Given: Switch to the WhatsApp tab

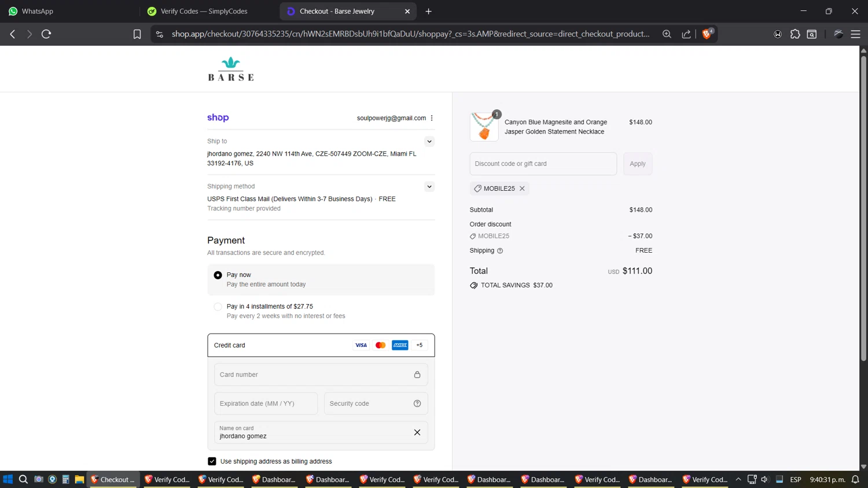Looking at the screenshot, I should (x=69, y=11).
